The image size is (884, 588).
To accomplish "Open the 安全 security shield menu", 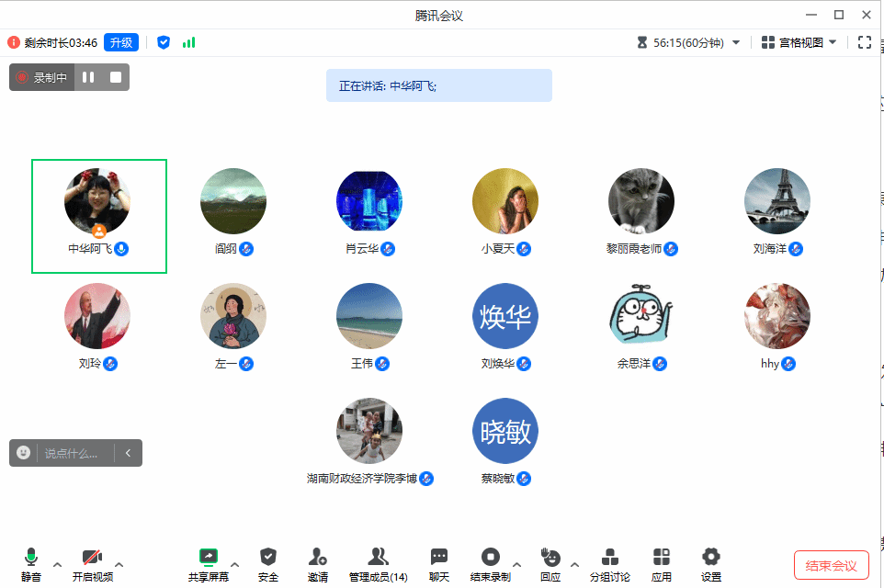I will pos(267,564).
